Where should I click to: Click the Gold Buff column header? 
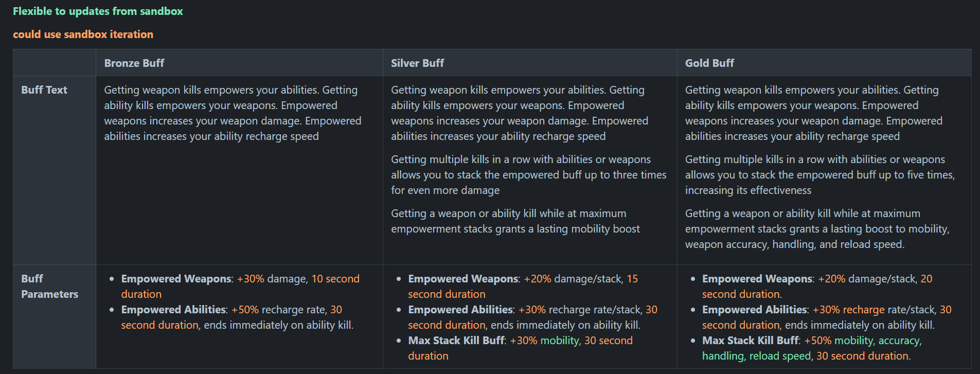tap(709, 63)
